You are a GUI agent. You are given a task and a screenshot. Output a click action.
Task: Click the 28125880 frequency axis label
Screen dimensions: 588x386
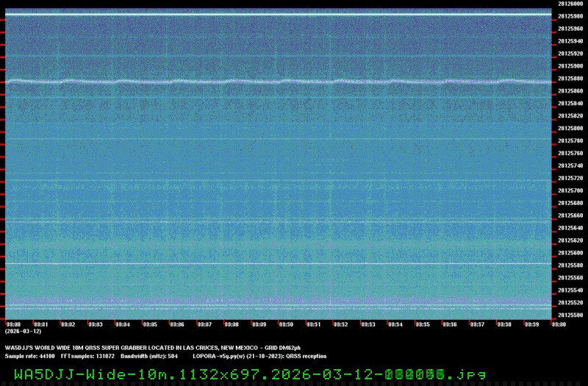(x=571, y=78)
